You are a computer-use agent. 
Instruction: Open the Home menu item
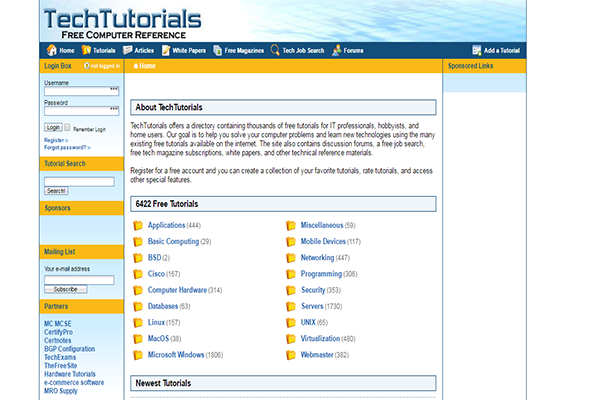pos(67,51)
